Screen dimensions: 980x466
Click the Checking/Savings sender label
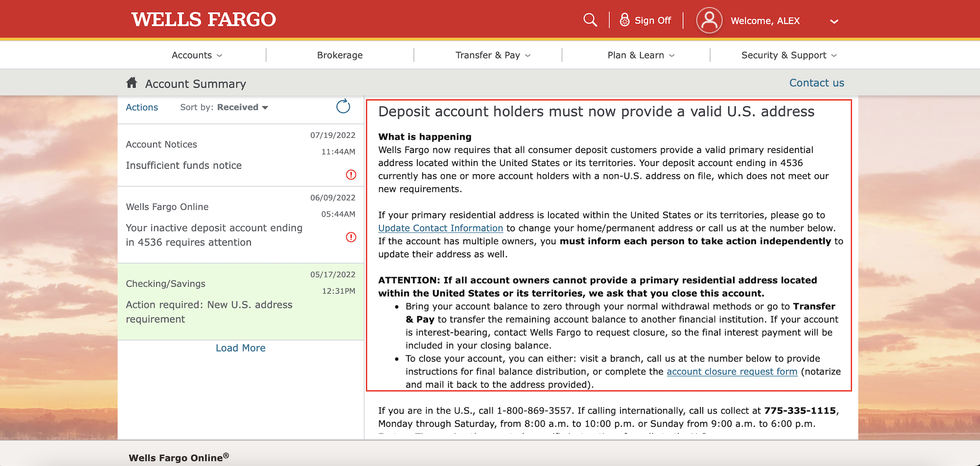[166, 284]
